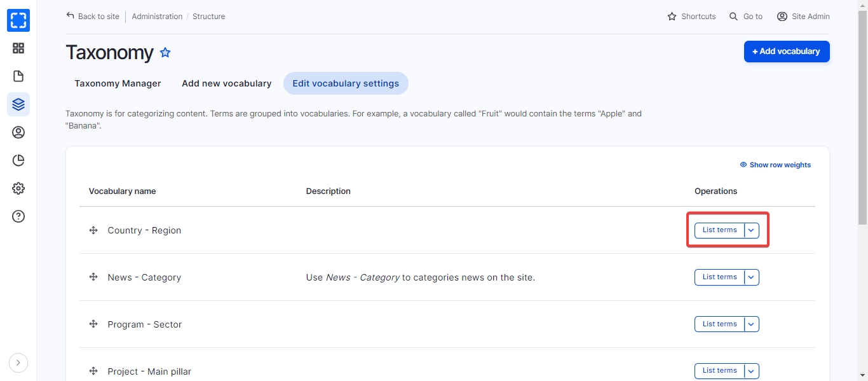The height and width of the screenshot is (381, 868).
Task: Open the People icon in the sidebar
Action: point(18,132)
